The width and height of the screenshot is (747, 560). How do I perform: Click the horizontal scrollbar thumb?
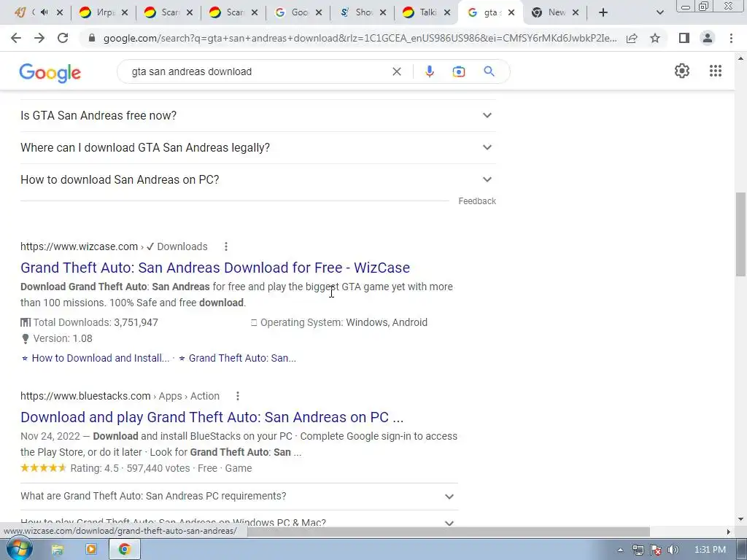tap(448, 532)
